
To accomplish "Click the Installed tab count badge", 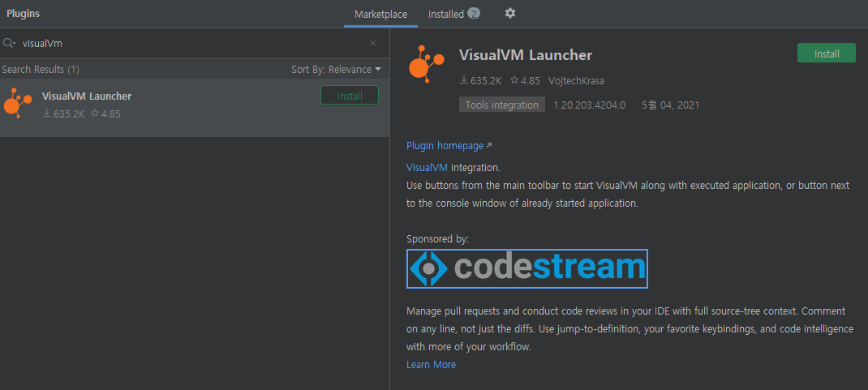I will [x=473, y=13].
